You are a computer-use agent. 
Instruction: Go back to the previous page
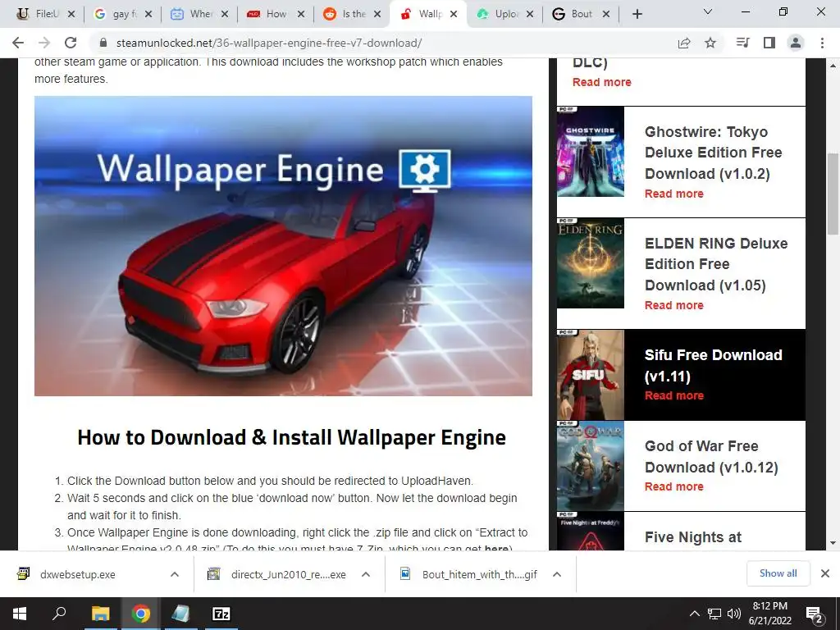(18, 43)
